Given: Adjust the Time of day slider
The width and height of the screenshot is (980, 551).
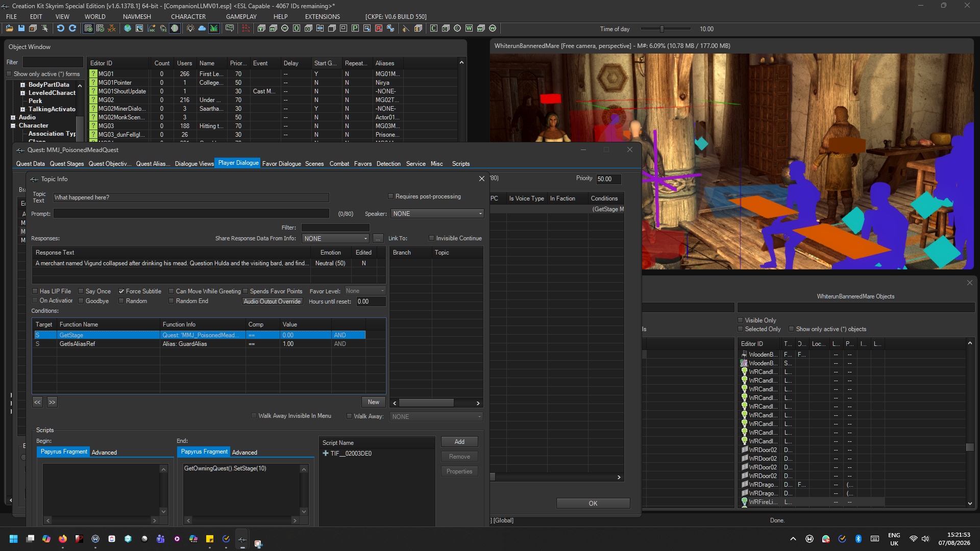Looking at the screenshot, I should click(x=661, y=29).
